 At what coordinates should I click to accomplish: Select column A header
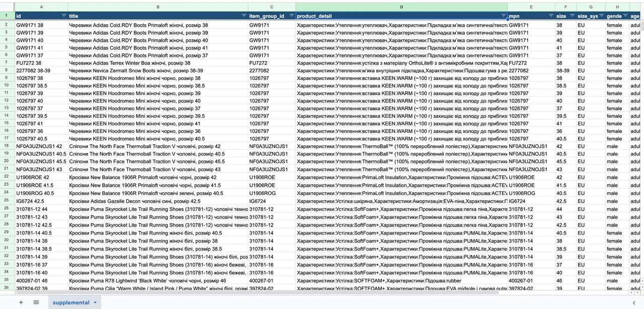tap(41, 7)
